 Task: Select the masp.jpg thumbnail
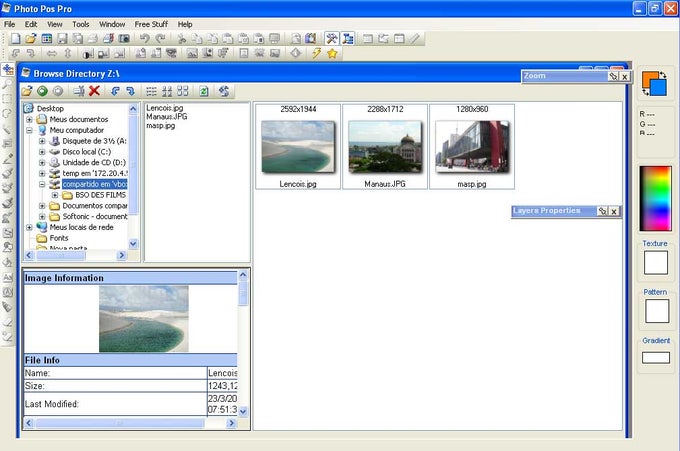tap(472, 147)
